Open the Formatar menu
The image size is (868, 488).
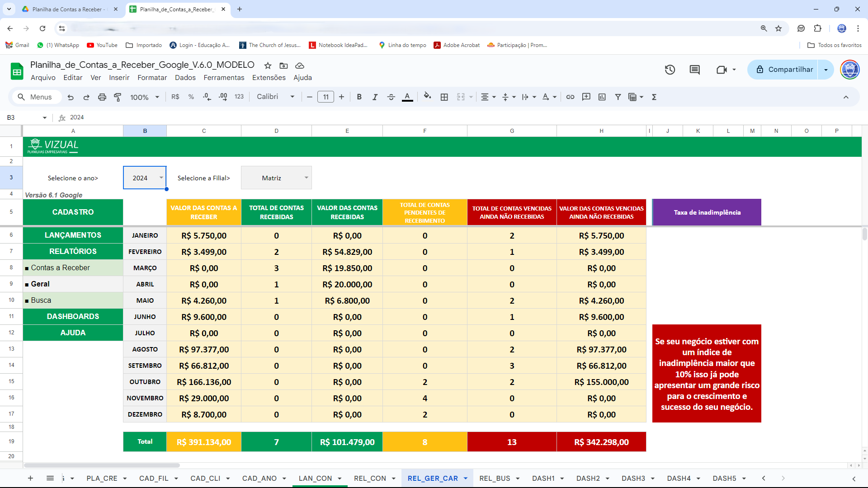(152, 78)
